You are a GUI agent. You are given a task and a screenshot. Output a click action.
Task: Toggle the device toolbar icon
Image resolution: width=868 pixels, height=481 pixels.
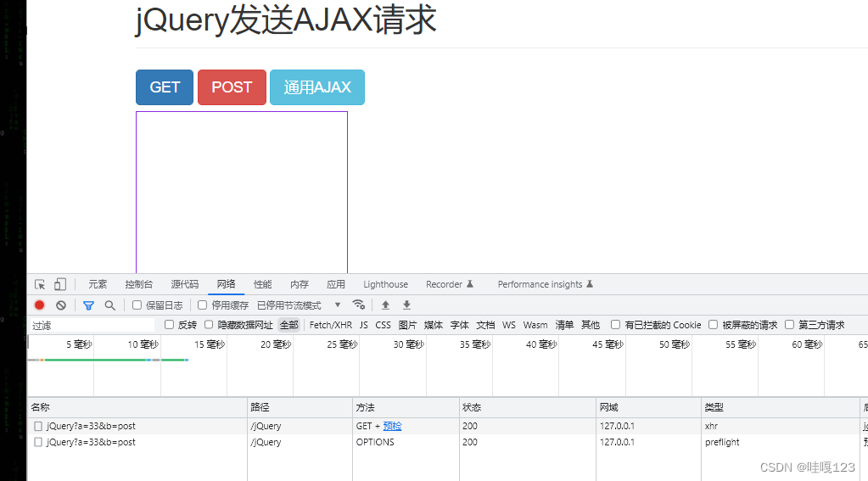pos(59,284)
